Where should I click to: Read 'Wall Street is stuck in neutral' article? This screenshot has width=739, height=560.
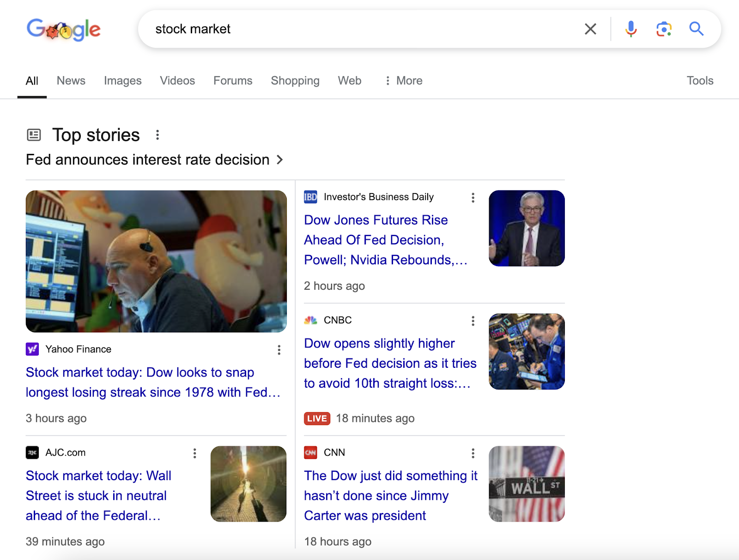click(99, 495)
